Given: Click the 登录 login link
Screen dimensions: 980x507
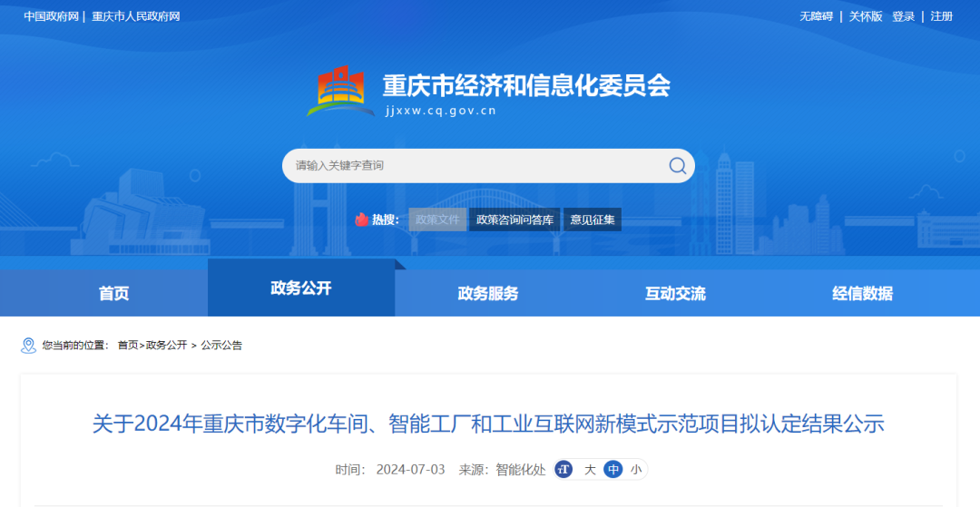Looking at the screenshot, I should 903,16.
